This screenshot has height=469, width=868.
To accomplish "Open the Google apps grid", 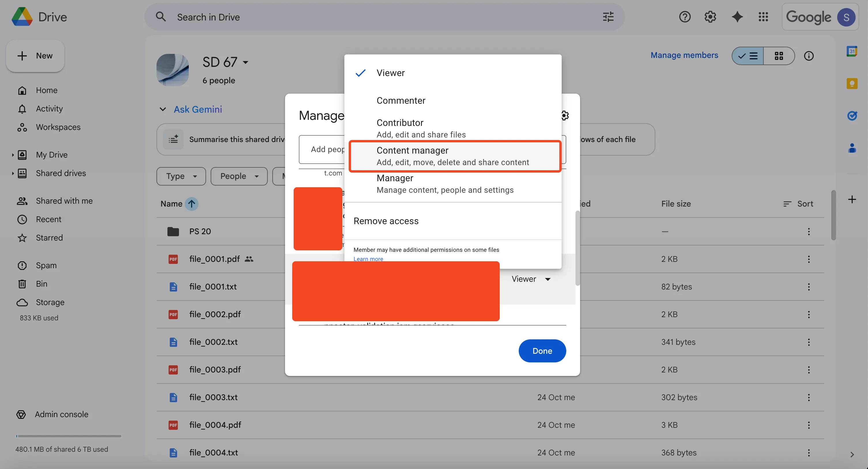I will (x=763, y=17).
